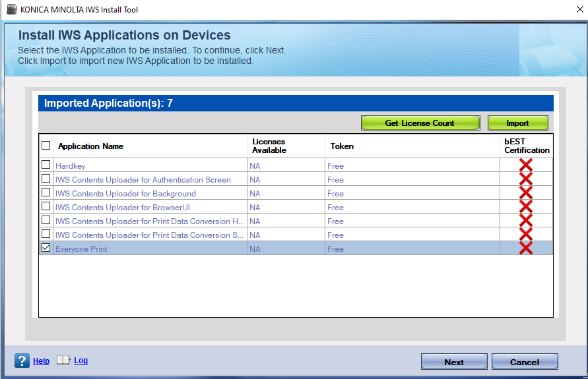The height and width of the screenshot is (379, 588).
Task: Click the Token column header
Action: [x=342, y=146]
